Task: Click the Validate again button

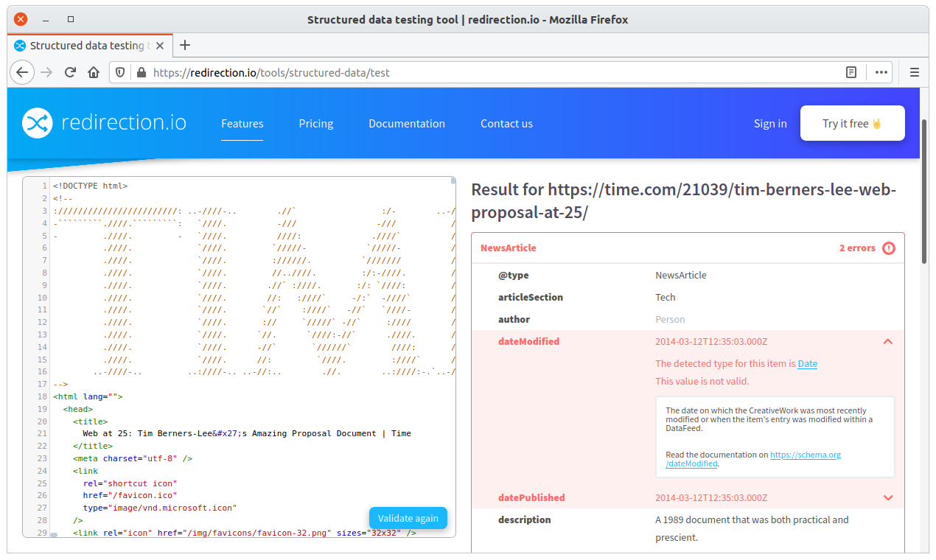Action: pos(408,518)
